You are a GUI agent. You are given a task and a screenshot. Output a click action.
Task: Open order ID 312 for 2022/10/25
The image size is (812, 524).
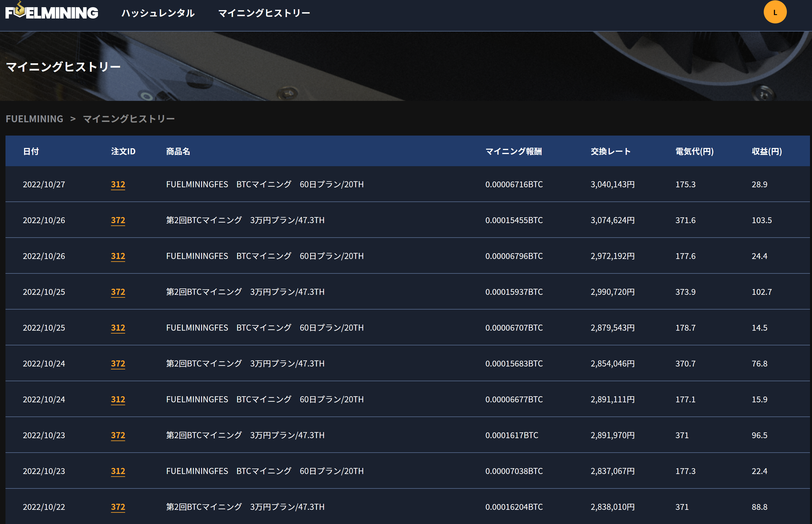(x=118, y=328)
